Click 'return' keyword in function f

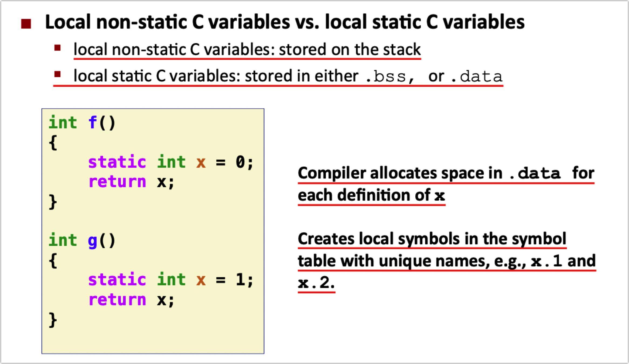[117, 182]
